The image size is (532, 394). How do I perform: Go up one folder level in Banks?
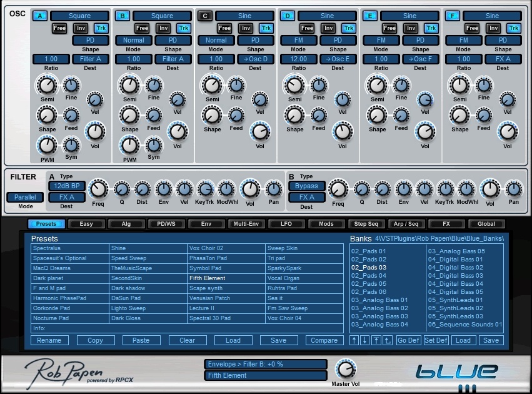pyautogui.click(x=388, y=340)
